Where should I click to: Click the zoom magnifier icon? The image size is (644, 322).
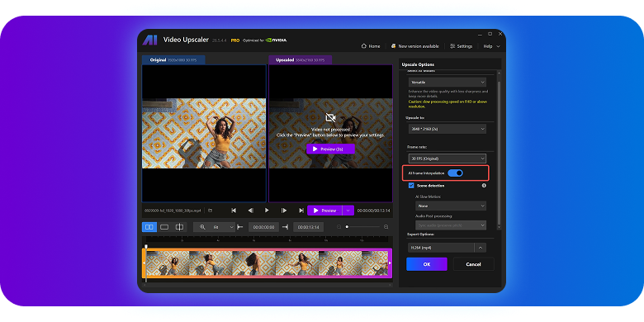click(x=202, y=227)
